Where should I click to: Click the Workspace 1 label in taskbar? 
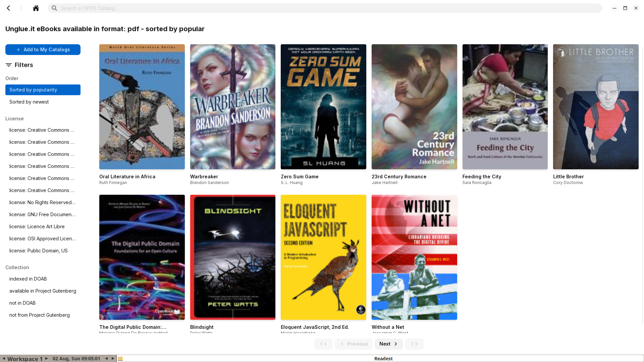25,359
